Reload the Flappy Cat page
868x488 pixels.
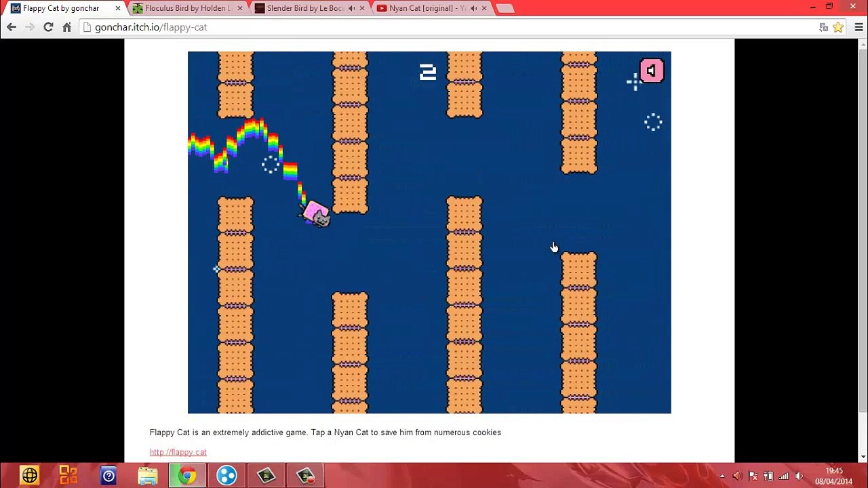pos(48,27)
